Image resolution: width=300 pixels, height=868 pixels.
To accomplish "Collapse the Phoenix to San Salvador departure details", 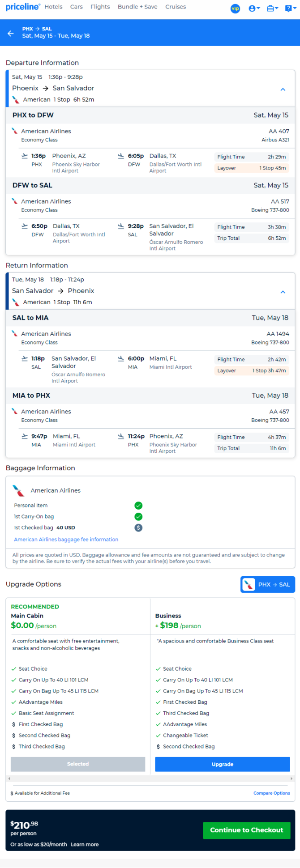I will (283, 89).
